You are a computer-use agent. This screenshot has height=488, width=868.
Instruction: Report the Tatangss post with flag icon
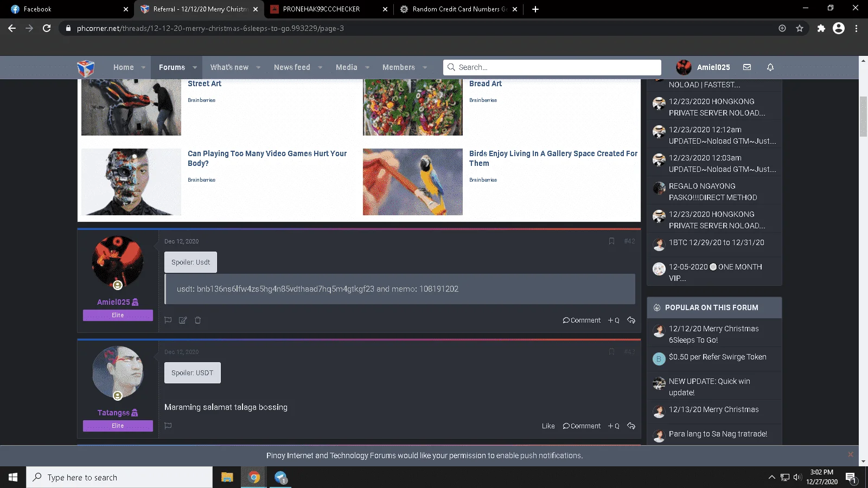(168, 426)
